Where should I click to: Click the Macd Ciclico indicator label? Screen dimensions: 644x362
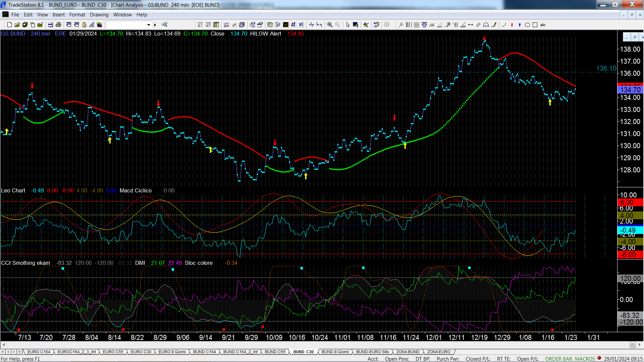[136, 191]
